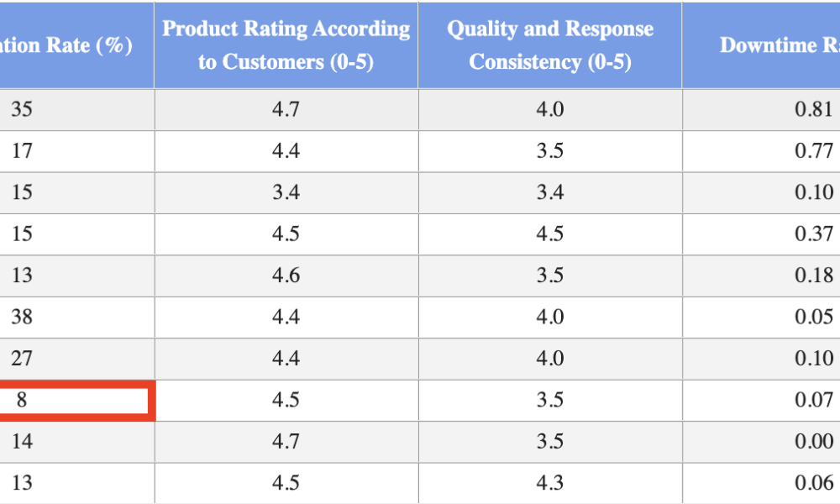Click the 4.6 product rating cell
840x504 pixels.
(x=286, y=276)
